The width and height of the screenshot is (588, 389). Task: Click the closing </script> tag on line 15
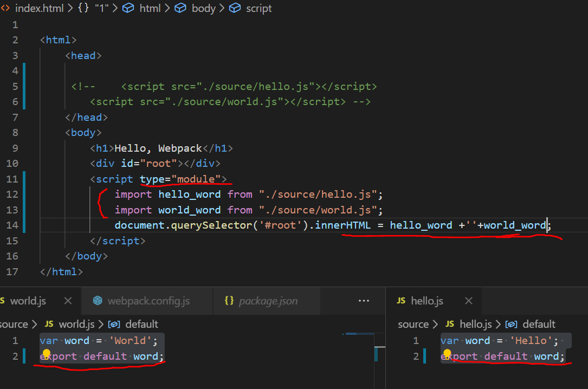click(x=118, y=241)
